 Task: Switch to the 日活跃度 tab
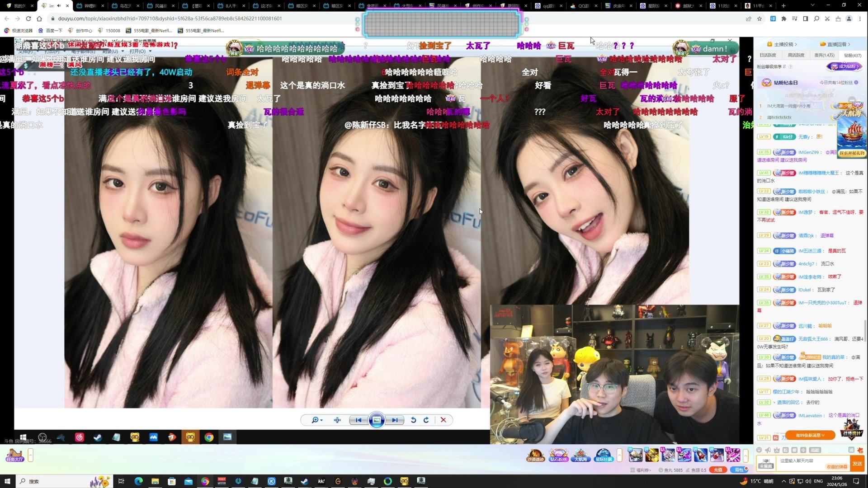(768, 55)
